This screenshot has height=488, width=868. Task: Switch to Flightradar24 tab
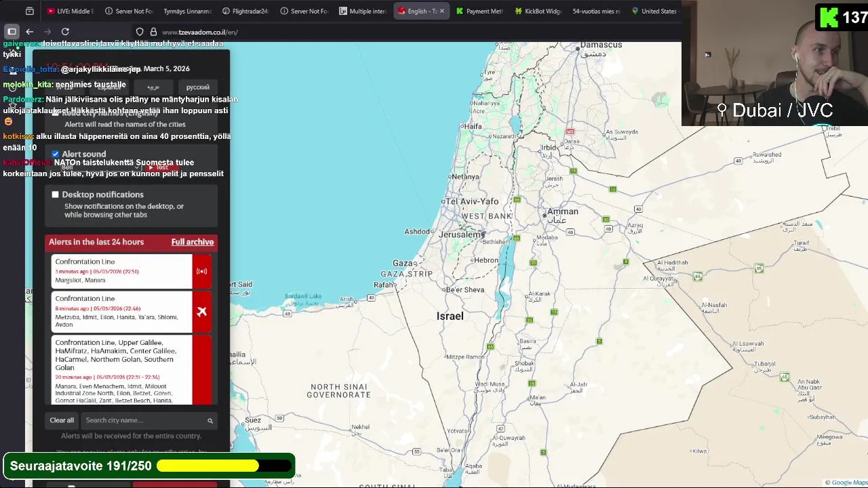(x=245, y=11)
